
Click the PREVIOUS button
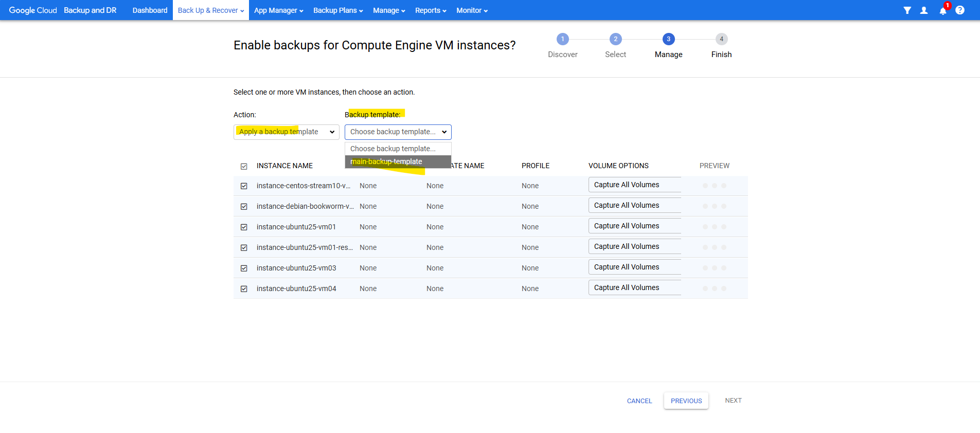pyautogui.click(x=686, y=401)
